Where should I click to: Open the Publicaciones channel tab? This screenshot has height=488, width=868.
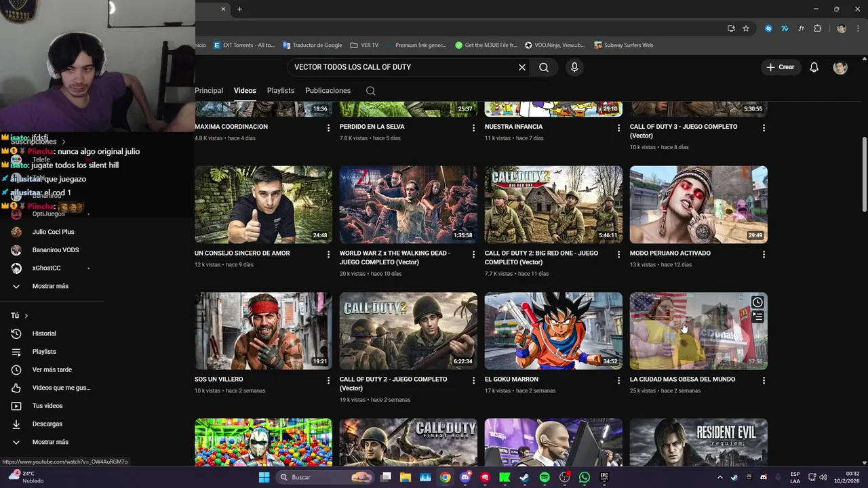pos(328,91)
